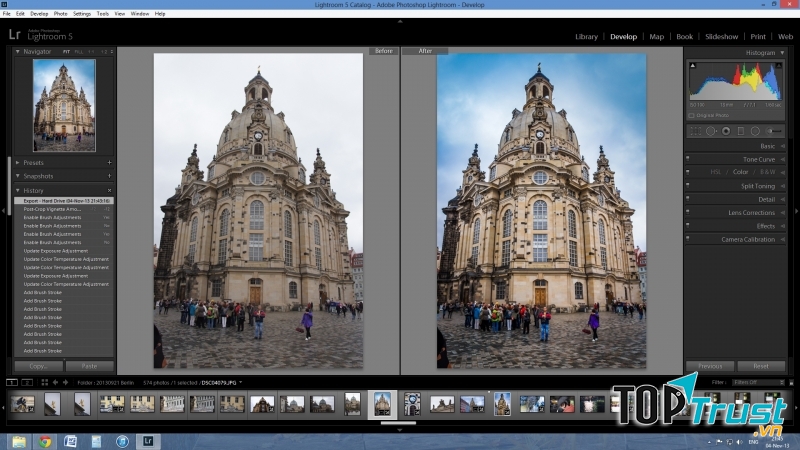Select the Spot Removal tool
This screenshot has width=800, height=450.
coord(711,131)
